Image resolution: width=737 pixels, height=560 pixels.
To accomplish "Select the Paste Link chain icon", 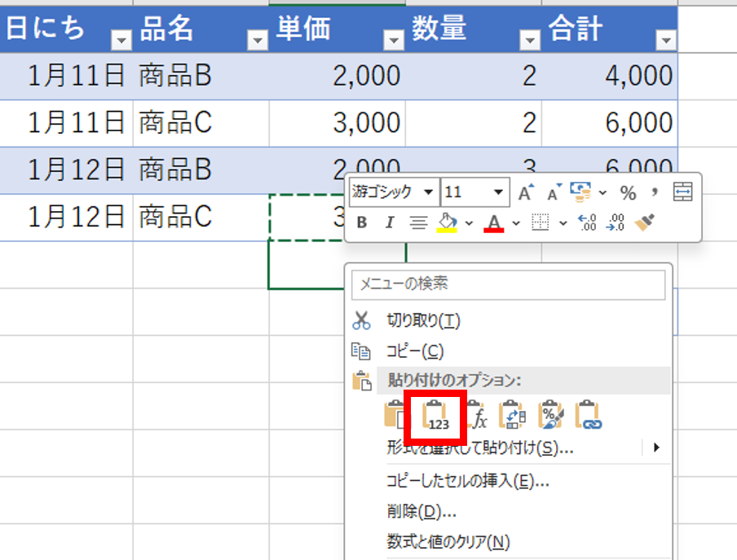I will 589,416.
